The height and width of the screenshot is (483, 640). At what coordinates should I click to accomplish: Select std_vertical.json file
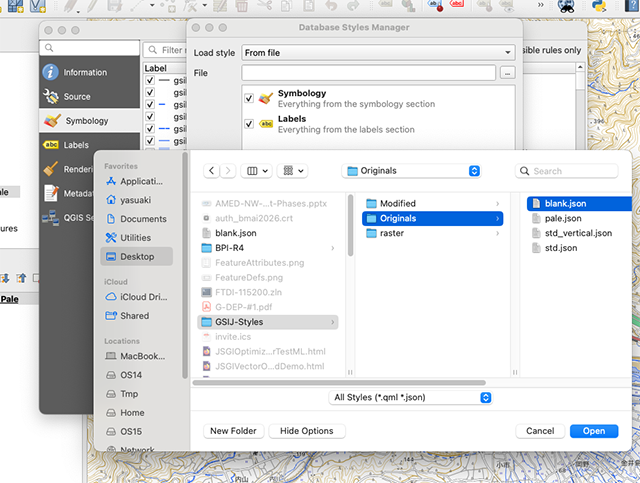[x=580, y=233]
